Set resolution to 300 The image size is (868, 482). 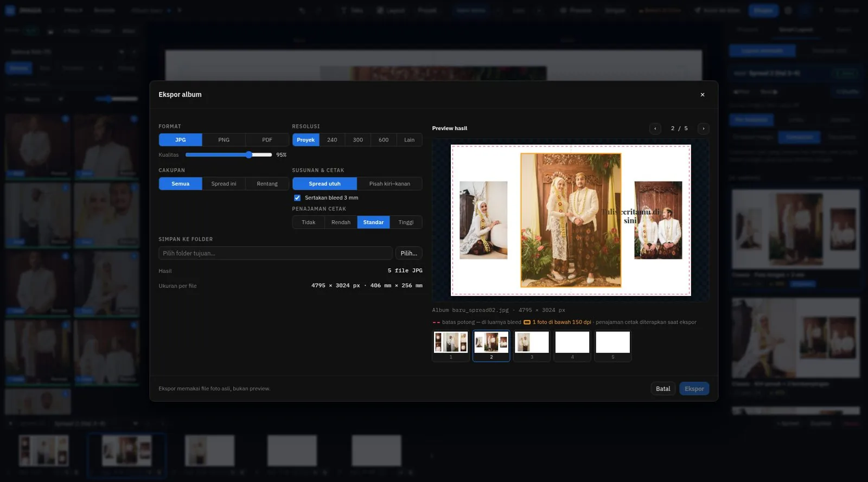point(358,140)
